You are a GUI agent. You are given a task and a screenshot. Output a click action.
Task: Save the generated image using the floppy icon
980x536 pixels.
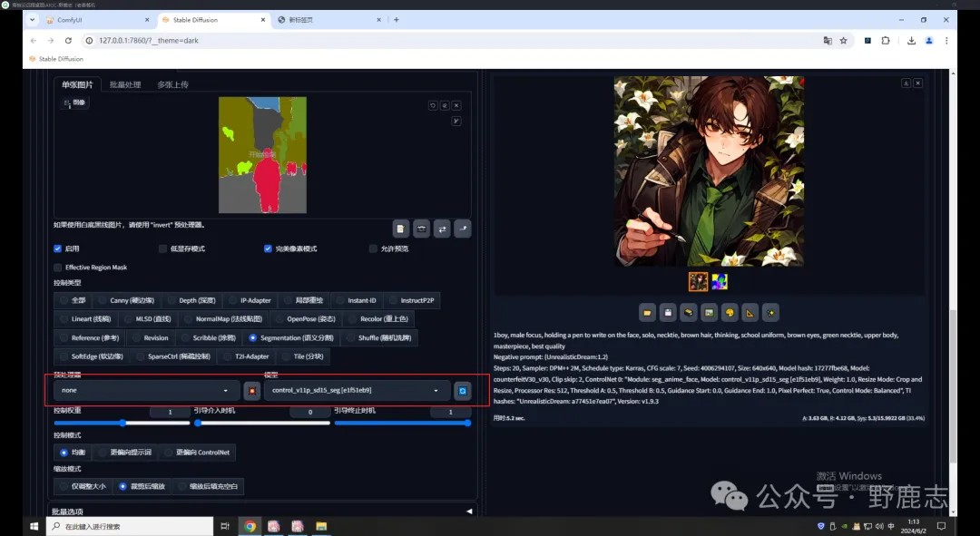point(668,312)
